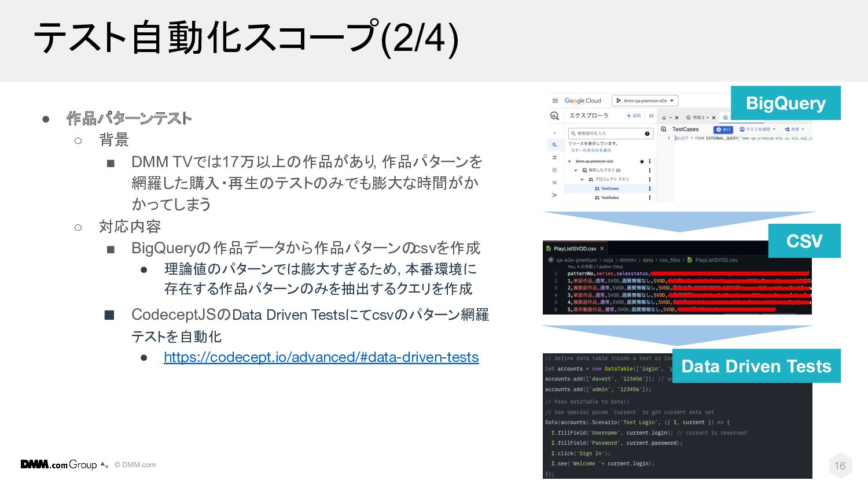Close the home tab in query editor

(676, 118)
